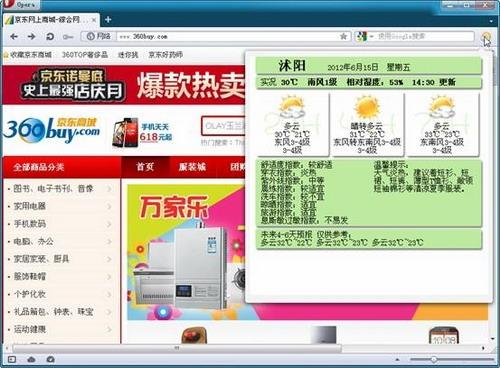This screenshot has height=368, width=500.
Task: Open the 京东好药师 bookmark
Action: [165, 54]
